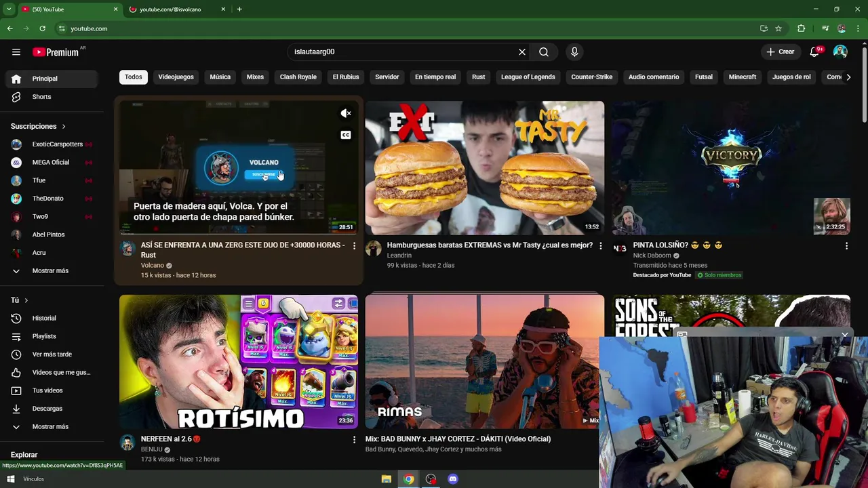Open Ver más tarde list
Screen dimensions: 868x488
click(x=52, y=354)
